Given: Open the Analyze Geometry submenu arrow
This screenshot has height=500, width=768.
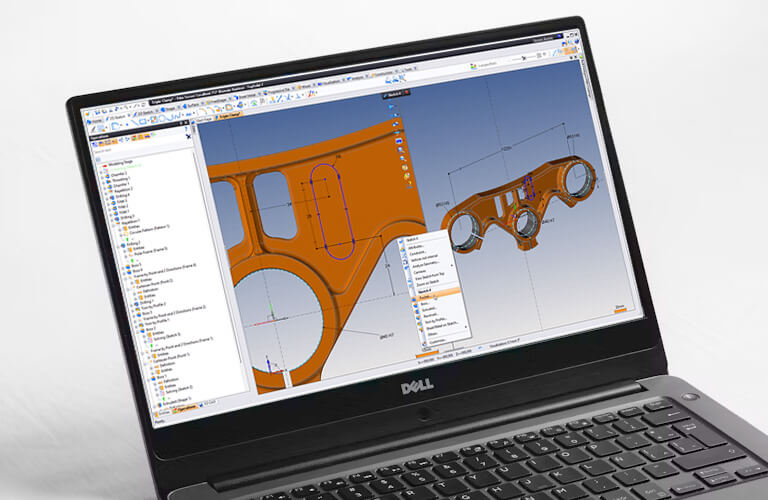Looking at the screenshot, I should pyautogui.click(x=454, y=263).
